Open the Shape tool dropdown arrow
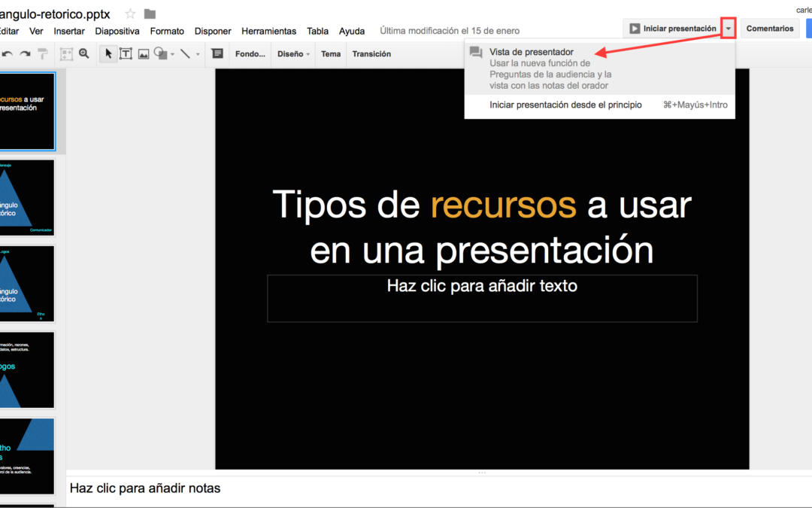Screen dimensions: 812x508 (x=172, y=54)
